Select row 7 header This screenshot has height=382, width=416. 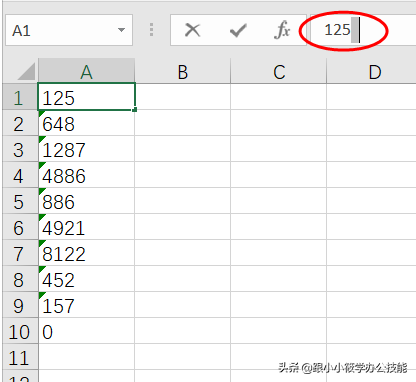(x=20, y=253)
